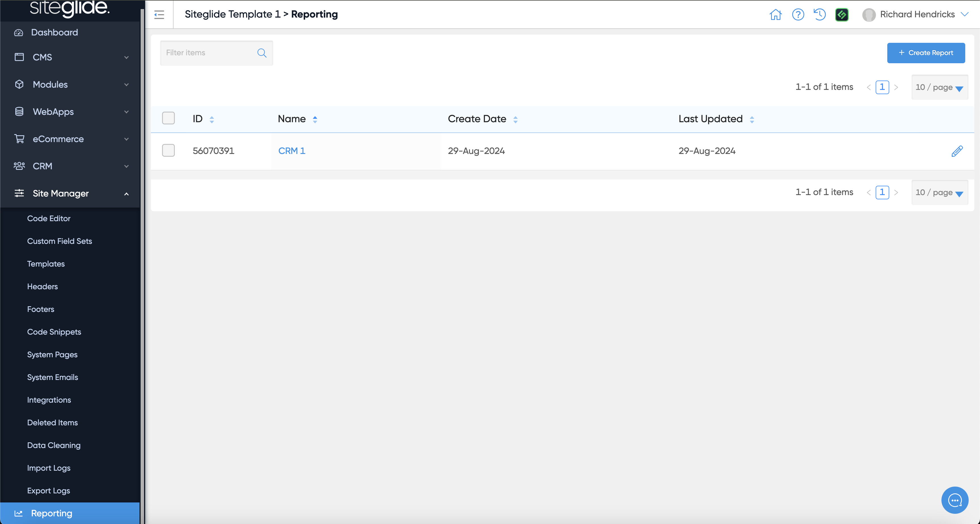Open Richard Hendricks user menu

click(917, 14)
